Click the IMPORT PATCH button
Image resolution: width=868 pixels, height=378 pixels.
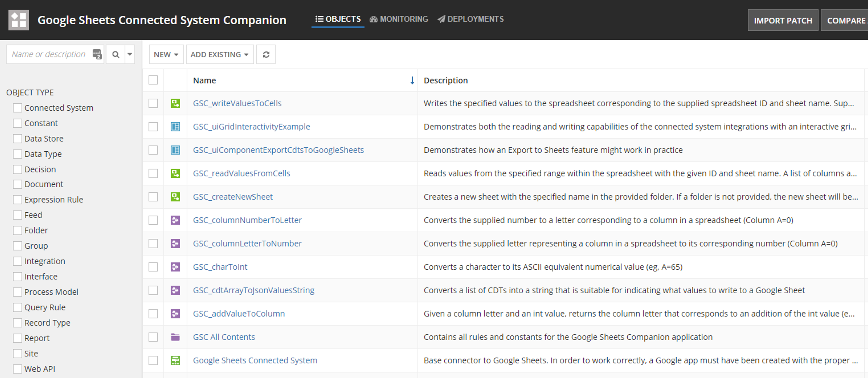[783, 20]
